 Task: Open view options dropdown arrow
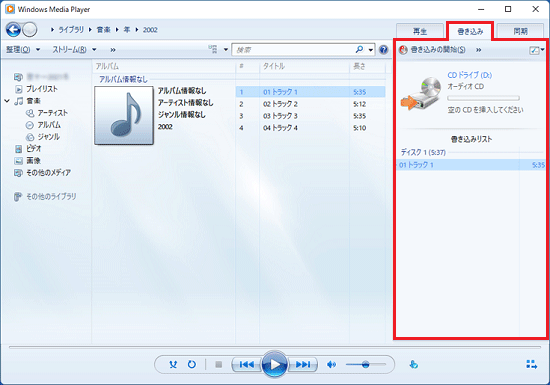point(226,50)
